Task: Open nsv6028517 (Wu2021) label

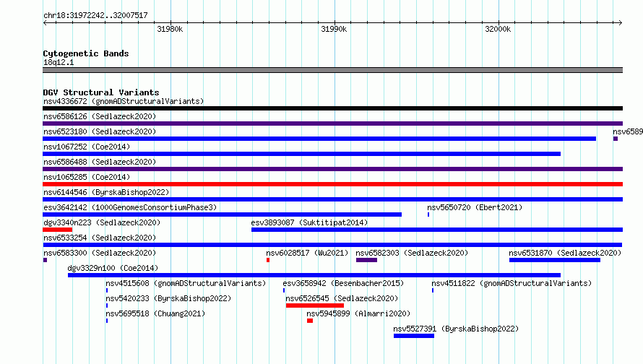Action: click(x=307, y=253)
